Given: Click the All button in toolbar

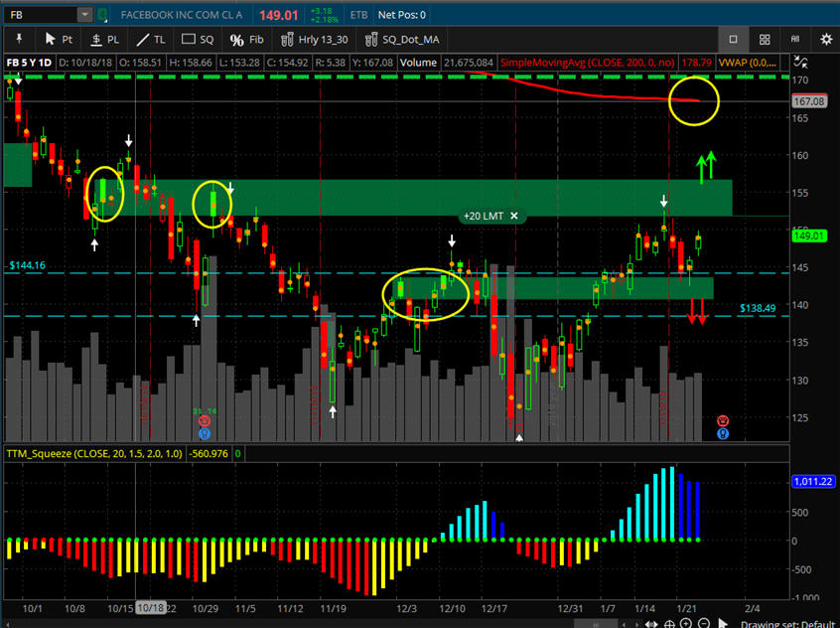Looking at the screenshot, I should (795, 39).
